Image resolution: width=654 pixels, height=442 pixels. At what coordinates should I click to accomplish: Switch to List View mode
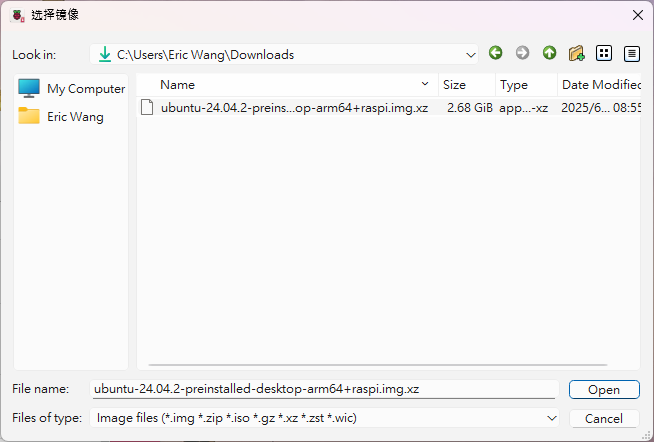click(x=604, y=53)
